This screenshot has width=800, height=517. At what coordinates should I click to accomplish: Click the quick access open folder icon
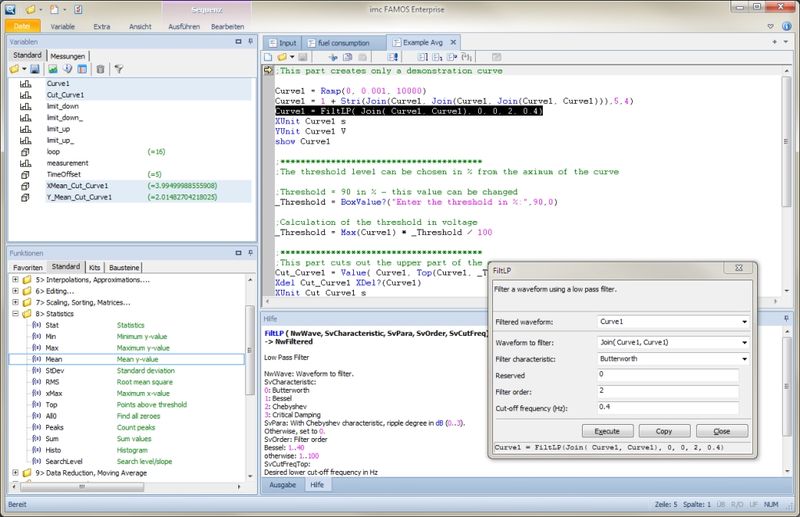[x=31, y=9]
